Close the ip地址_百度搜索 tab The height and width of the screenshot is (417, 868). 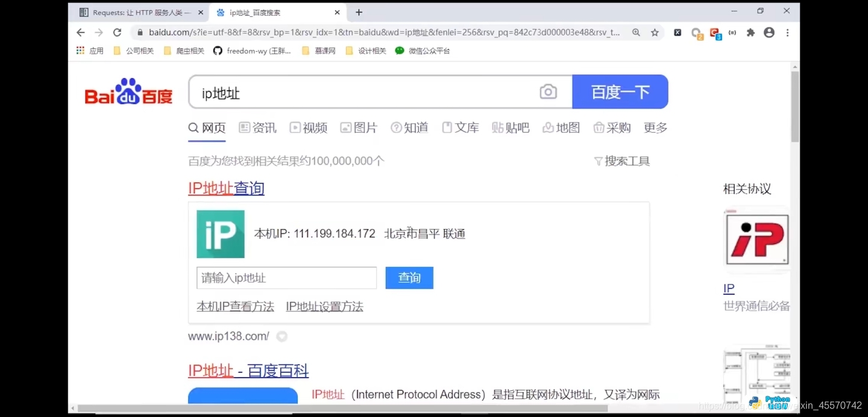(x=338, y=12)
